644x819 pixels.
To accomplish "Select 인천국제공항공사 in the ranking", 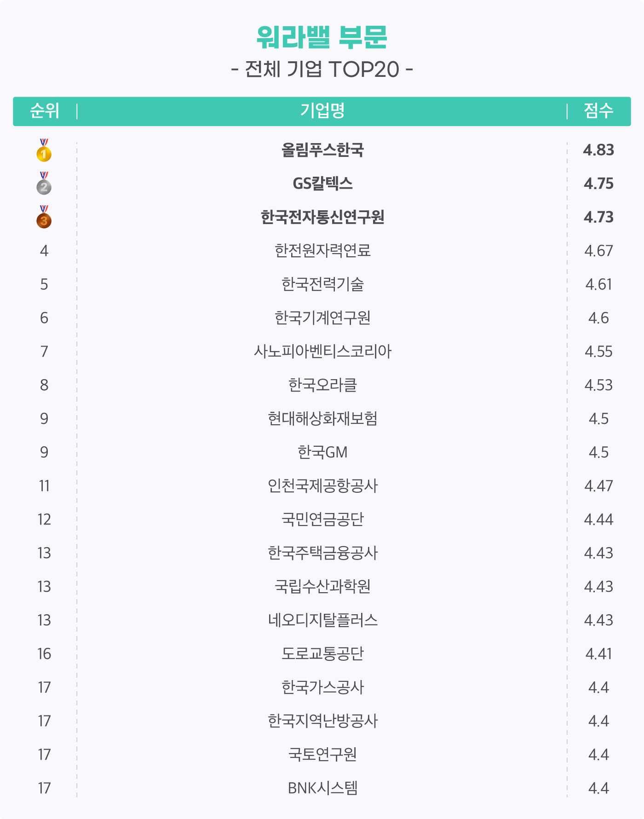I will tap(322, 486).
